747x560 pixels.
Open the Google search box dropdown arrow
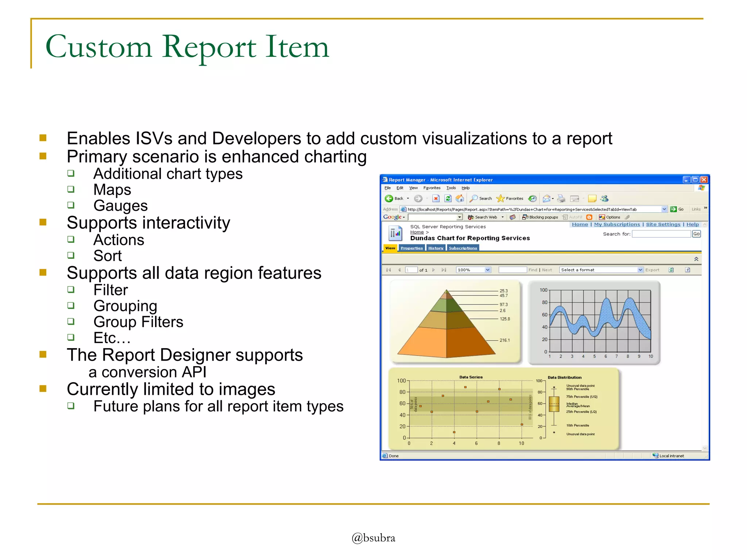pyautogui.click(x=460, y=217)
